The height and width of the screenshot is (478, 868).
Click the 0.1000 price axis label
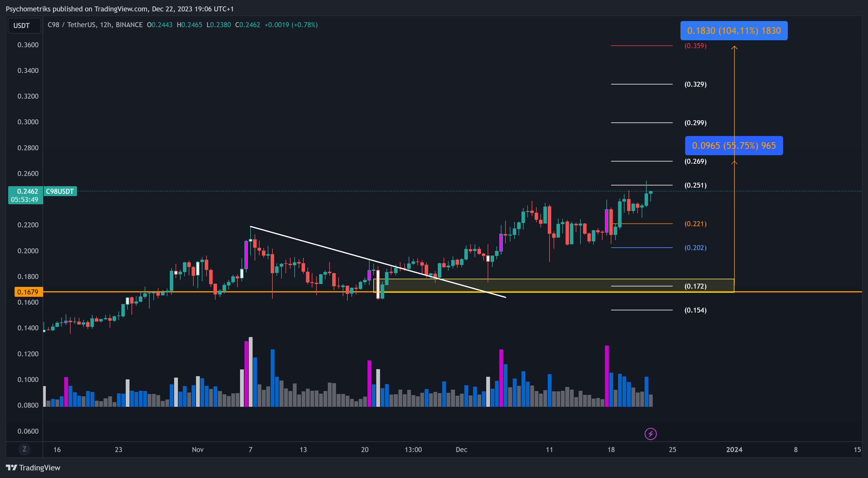28,379
